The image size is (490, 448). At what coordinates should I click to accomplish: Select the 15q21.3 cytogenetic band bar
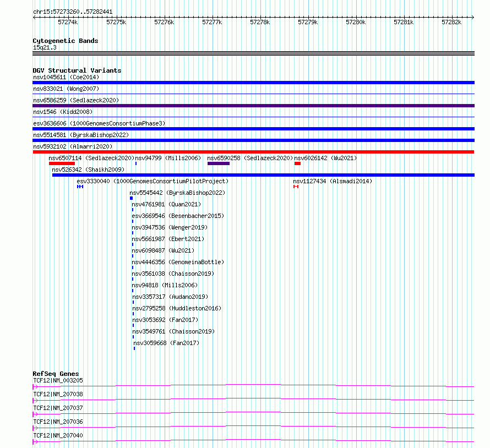253,53
